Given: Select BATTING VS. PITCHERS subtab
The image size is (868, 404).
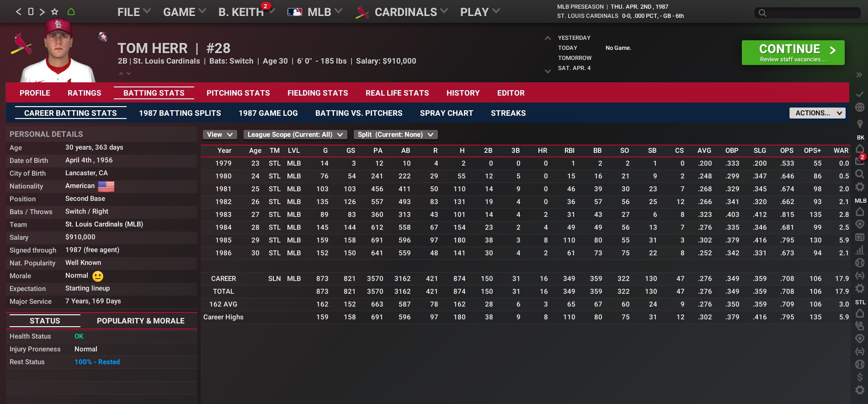Looking at the screenshot, I should [359, 113].
